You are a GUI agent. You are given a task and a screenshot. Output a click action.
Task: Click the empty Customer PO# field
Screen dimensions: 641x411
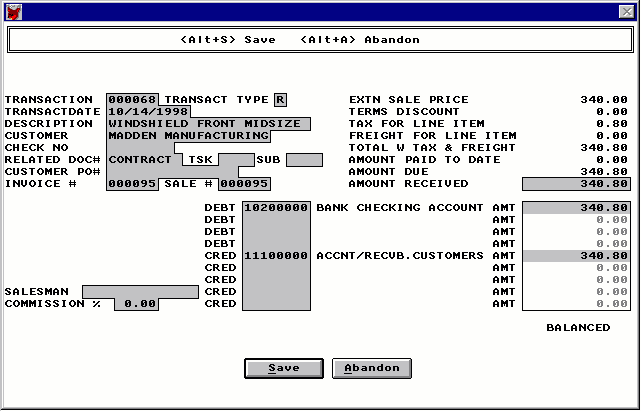(173, 172)
